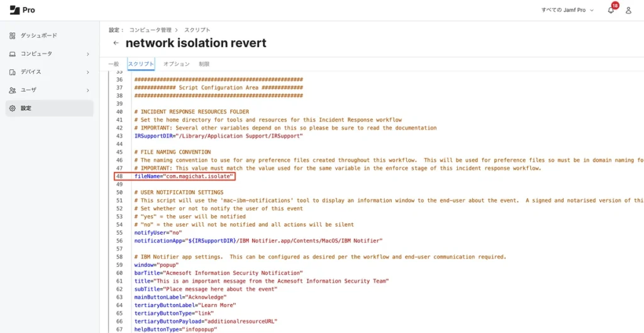
Task: Select the スクリプト tab
Action: [x=141, y=64]
